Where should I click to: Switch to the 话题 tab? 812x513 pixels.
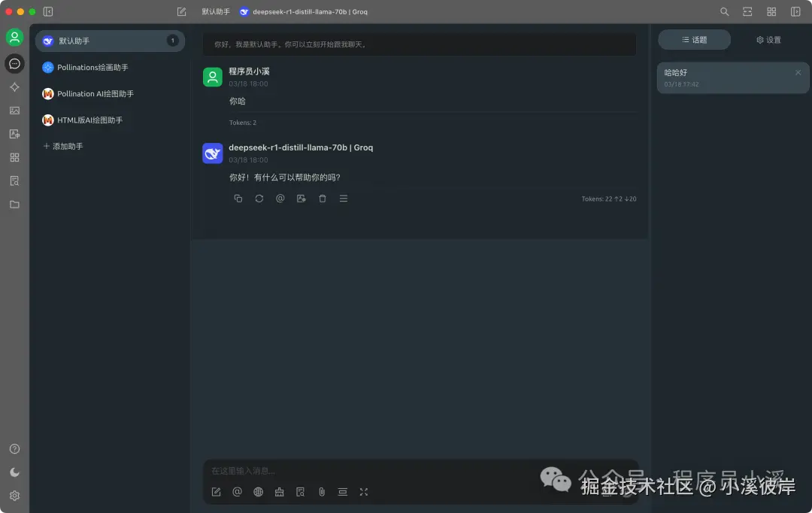point(694,40)
